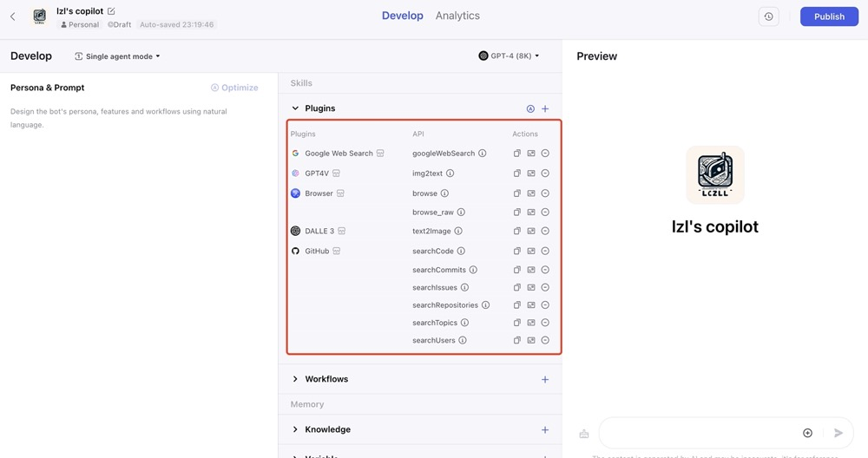Viewport: 868px width, 458px height.
Task: Clear chat history with the broom icon
Action: [x=584, y=435]
